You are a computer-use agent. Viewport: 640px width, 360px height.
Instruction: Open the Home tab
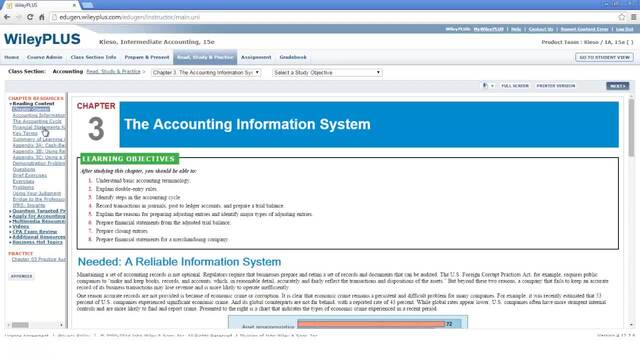click(11, 57)
